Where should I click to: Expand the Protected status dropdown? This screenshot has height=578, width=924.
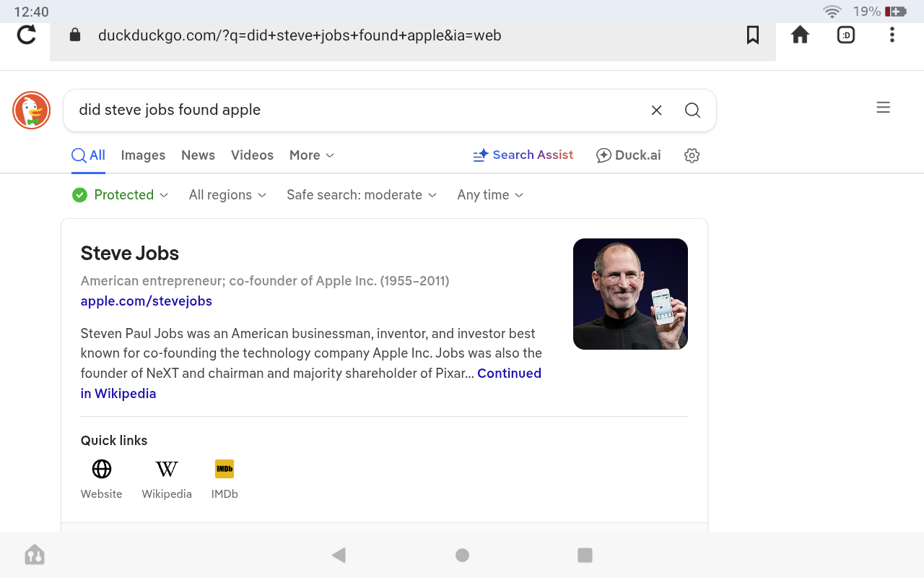click(x=121, y=195)
